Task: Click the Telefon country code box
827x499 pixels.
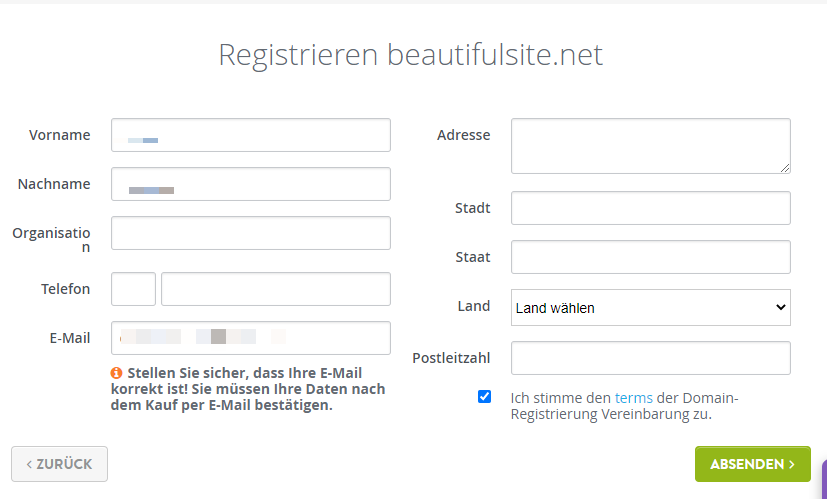Action: coord(133,289)
